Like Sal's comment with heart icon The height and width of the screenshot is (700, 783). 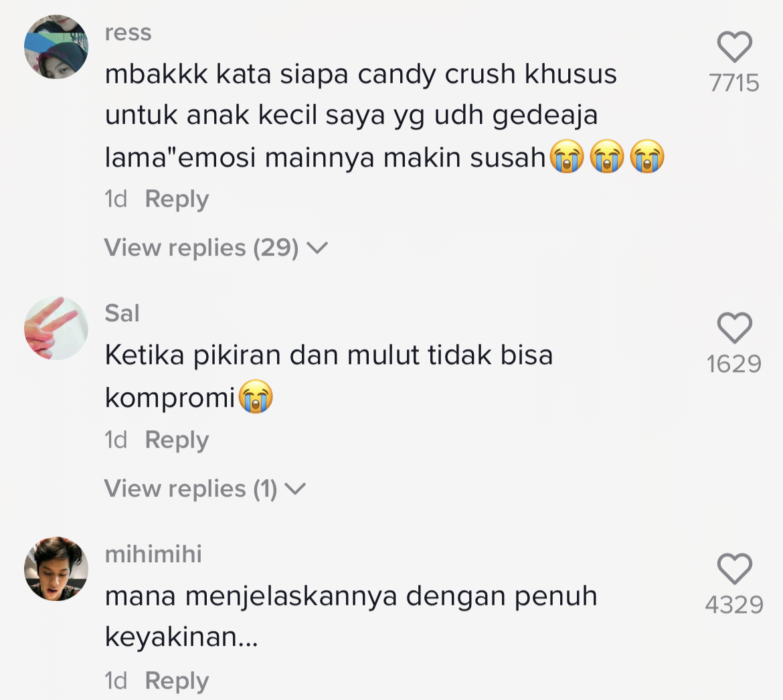tap(735, 328)
